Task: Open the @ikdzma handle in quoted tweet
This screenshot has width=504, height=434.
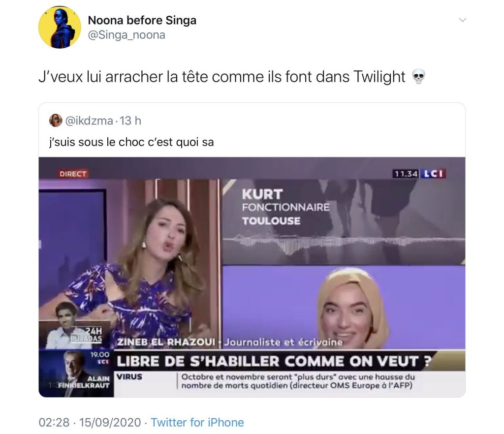Action: pos(89,121)
